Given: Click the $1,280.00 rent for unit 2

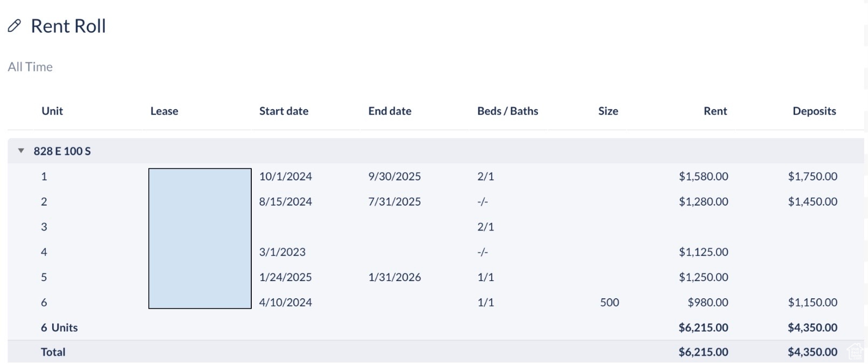Looking at the screenshot, I should (x=703, y=202).
